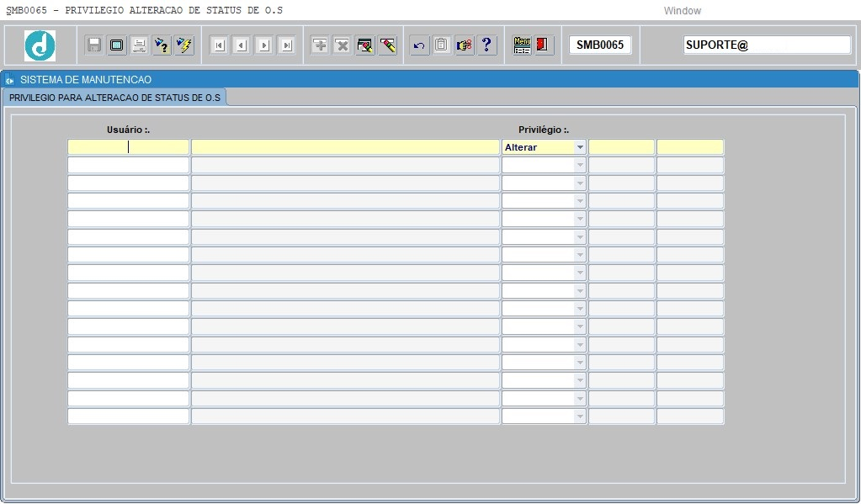
Task: Open the Menu toolbar icon
Action: click(x=522, y=45)
